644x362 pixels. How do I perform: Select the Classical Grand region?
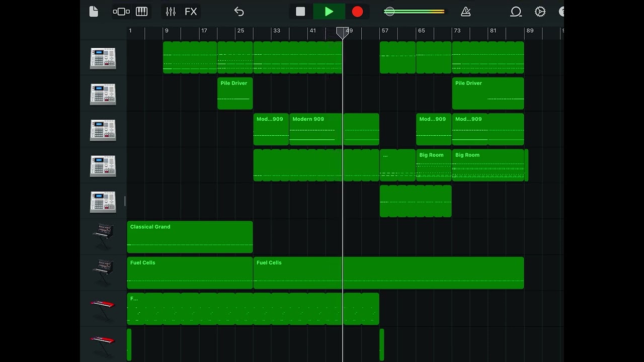coord(190,237)
